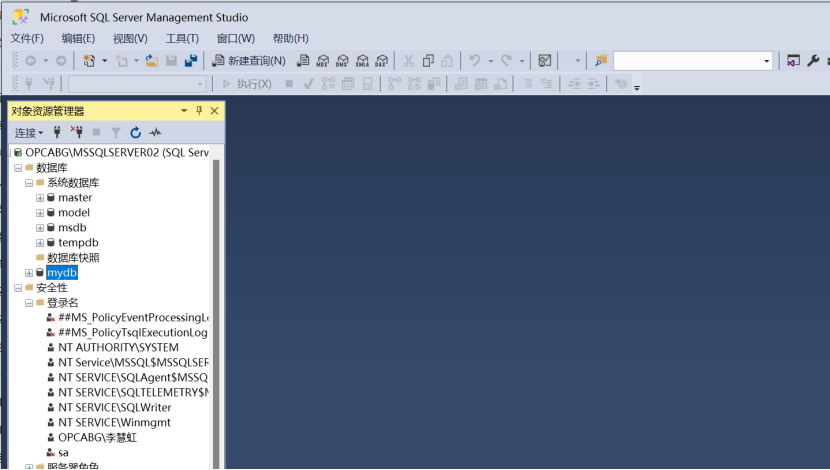Click the wrench Properties icon
This screenshot has width=830, height=470.
[813, 61]
